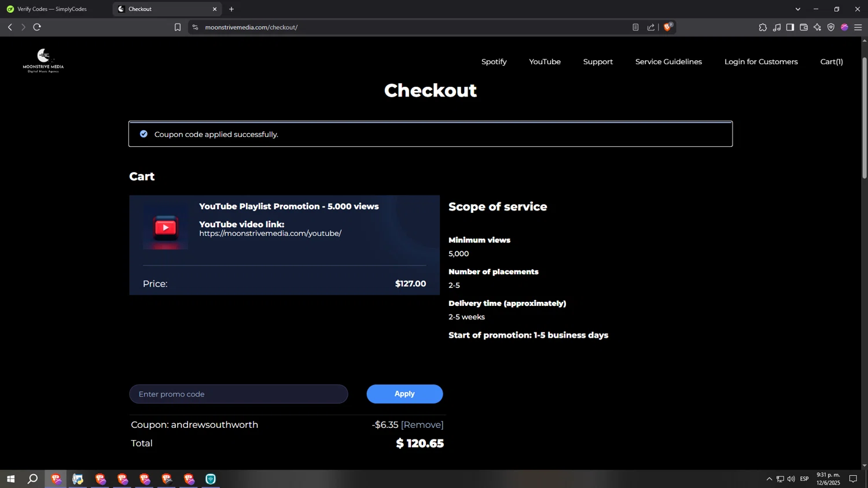This screenshot has height=488, width=868.
Task: Open Brave VPN shield icon
Action: click(831, 27)
